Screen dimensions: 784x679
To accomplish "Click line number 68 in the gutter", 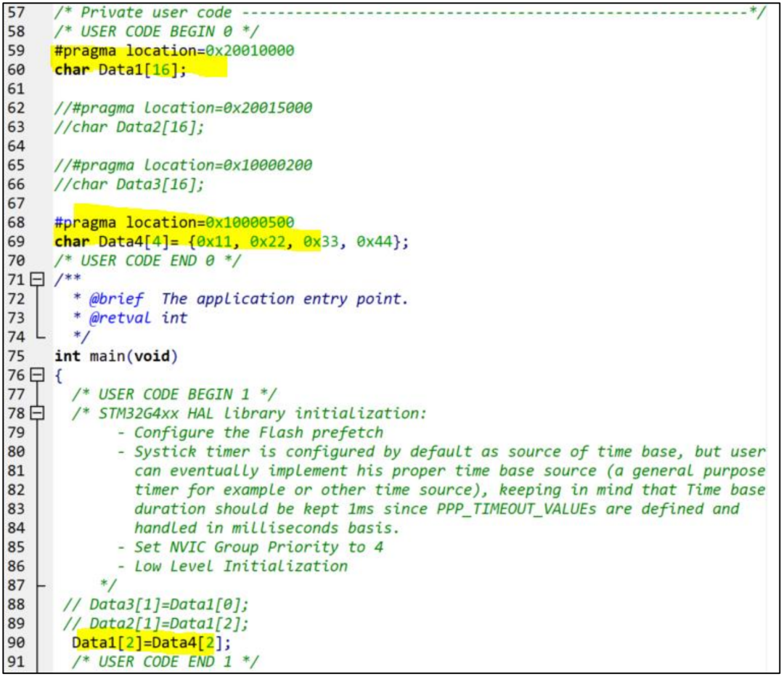I will 16,222.
